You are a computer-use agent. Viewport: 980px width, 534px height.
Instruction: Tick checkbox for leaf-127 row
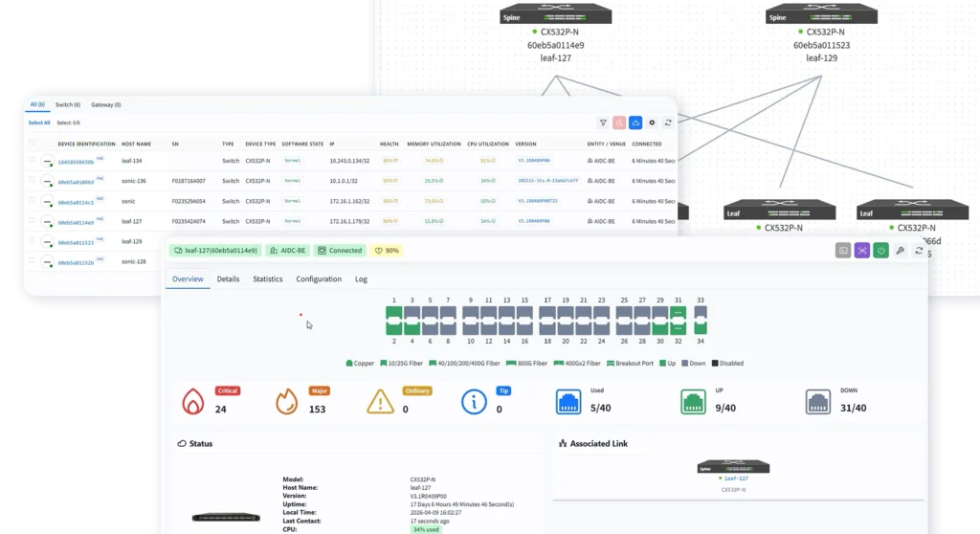click(32, 220)
